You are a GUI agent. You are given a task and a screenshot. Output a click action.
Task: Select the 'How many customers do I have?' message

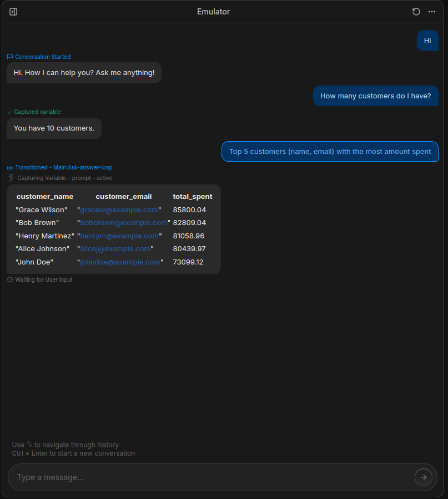[x=375, y=96]
